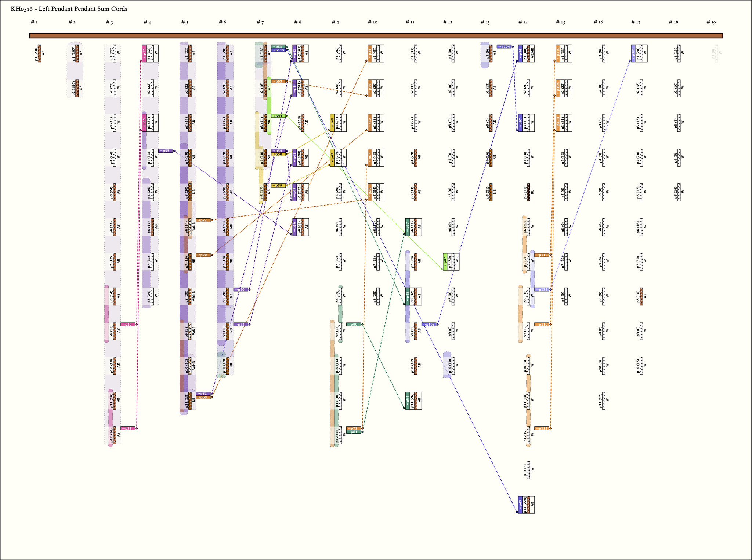Click the pink →p16 tag in column 3

[128, 324]
